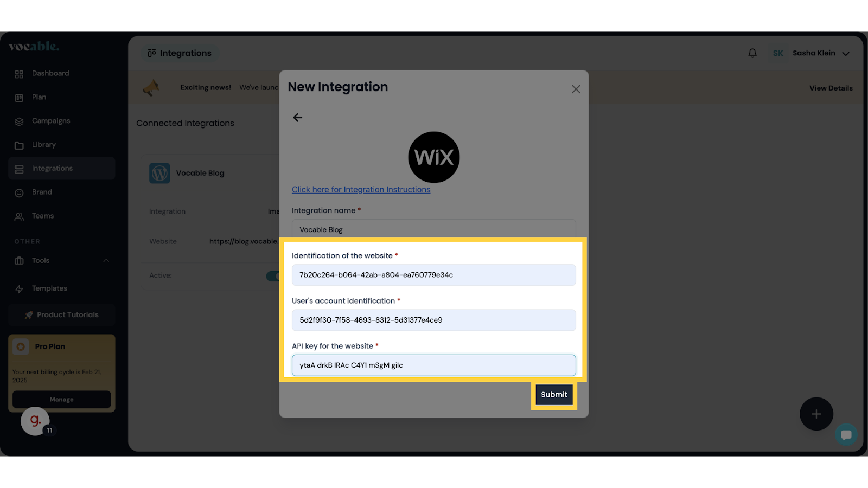Click the New Integration dialog title

[338, 87]
